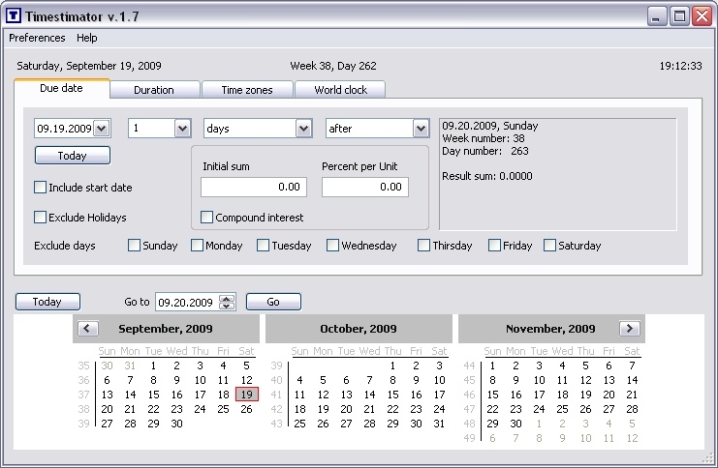Screen dimensions: 718x468
Task: Click the next month arrow beside November, 2009
Action: tap(629, 328)
